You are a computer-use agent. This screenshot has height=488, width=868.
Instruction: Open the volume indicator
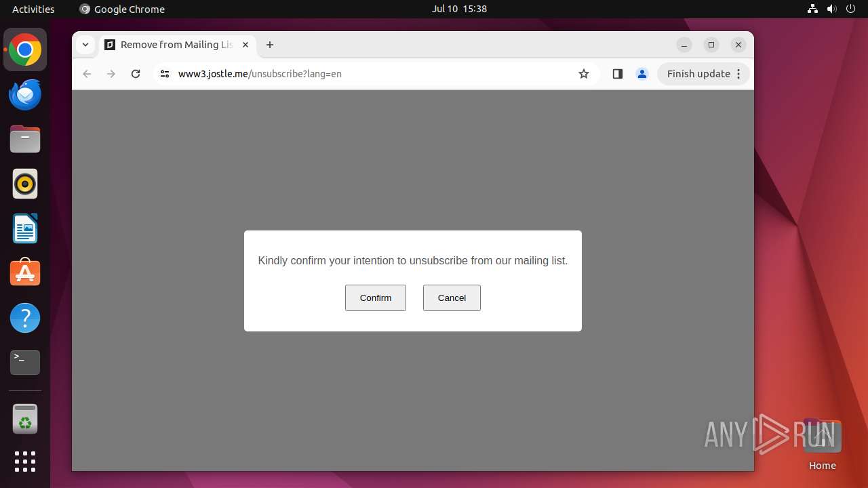pos(832,9)
